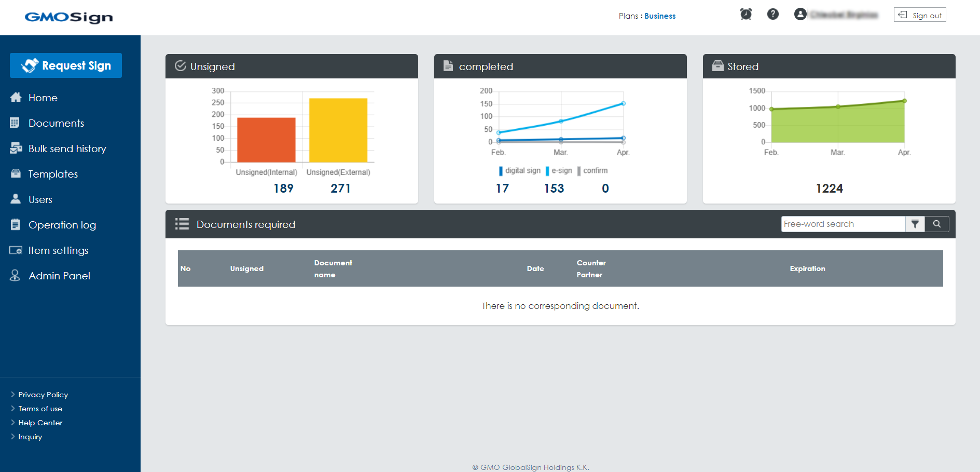Viewport: 980px width, 472px height.
Task: Click the alarm clock notification icon
Action: (x=746, y=15)
